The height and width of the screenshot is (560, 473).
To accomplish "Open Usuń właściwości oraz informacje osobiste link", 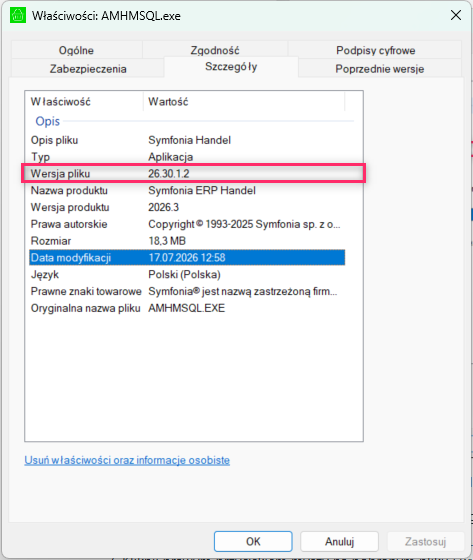I will pyautogui.click(x=127, y=460).
